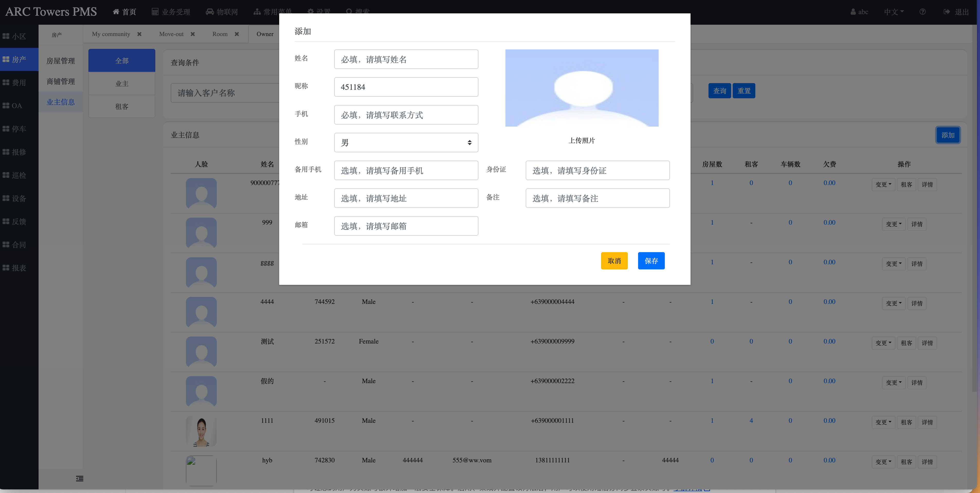
Task: Click the logout icon at top right
Action: [x=947, y=12]
